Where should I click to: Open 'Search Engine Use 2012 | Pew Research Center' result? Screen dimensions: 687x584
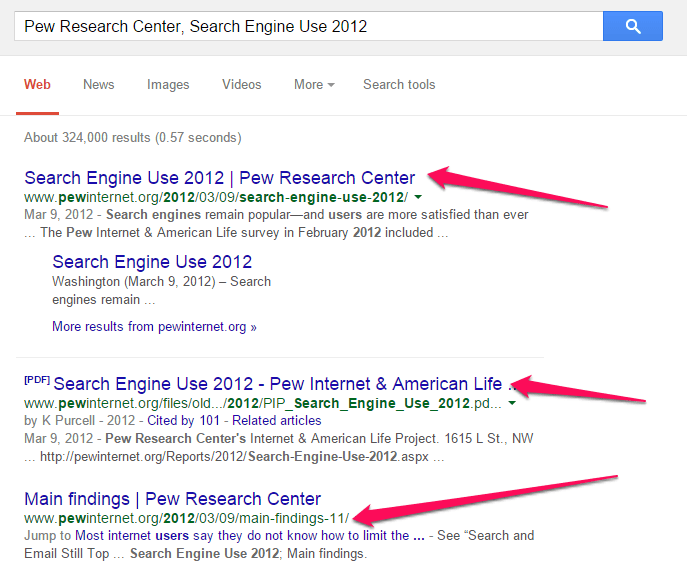219,178
